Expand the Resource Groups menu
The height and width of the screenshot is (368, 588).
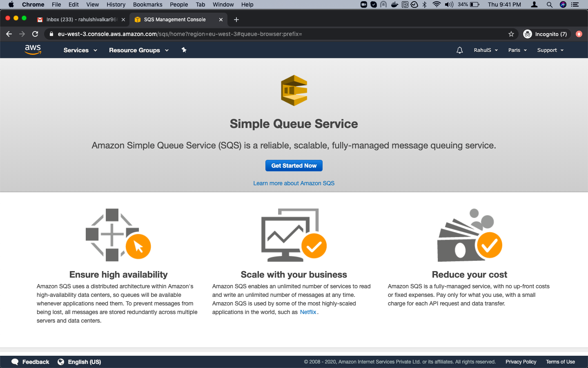tap(138, 50)
